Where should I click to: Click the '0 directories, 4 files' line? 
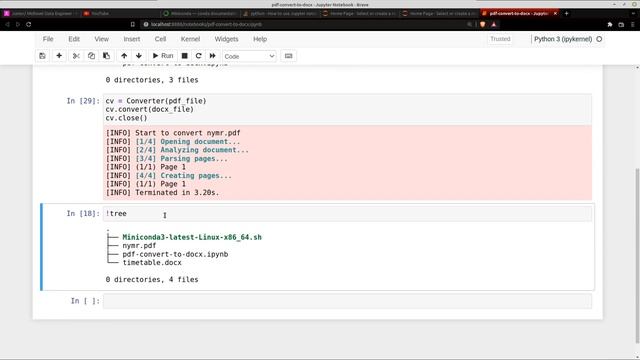point(152,280)
